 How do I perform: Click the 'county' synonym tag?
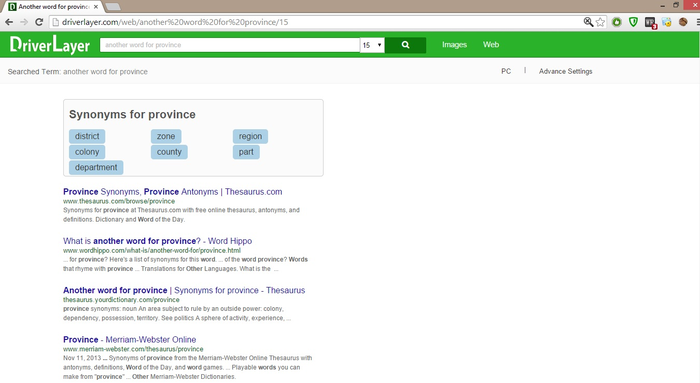pyautogui.click(x=169, y=152)
